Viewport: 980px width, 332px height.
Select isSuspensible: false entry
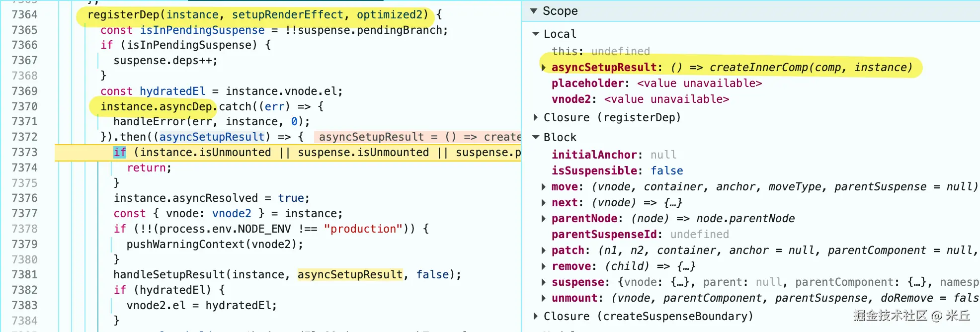click(617, 170)
